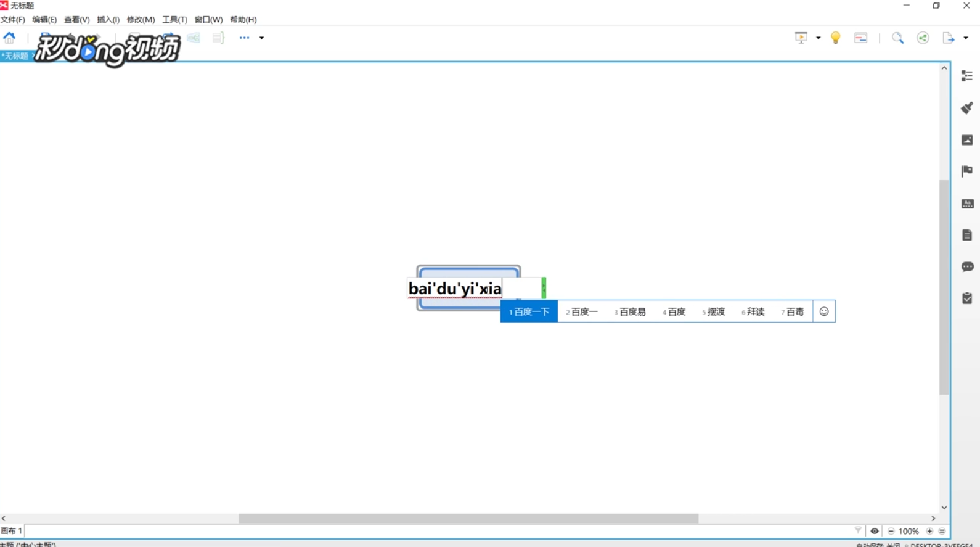Click the horizontal scrollbar right arrow
The width and height of the screenshot is (980, 547).
pyautogui.click(x=933, y=519)
